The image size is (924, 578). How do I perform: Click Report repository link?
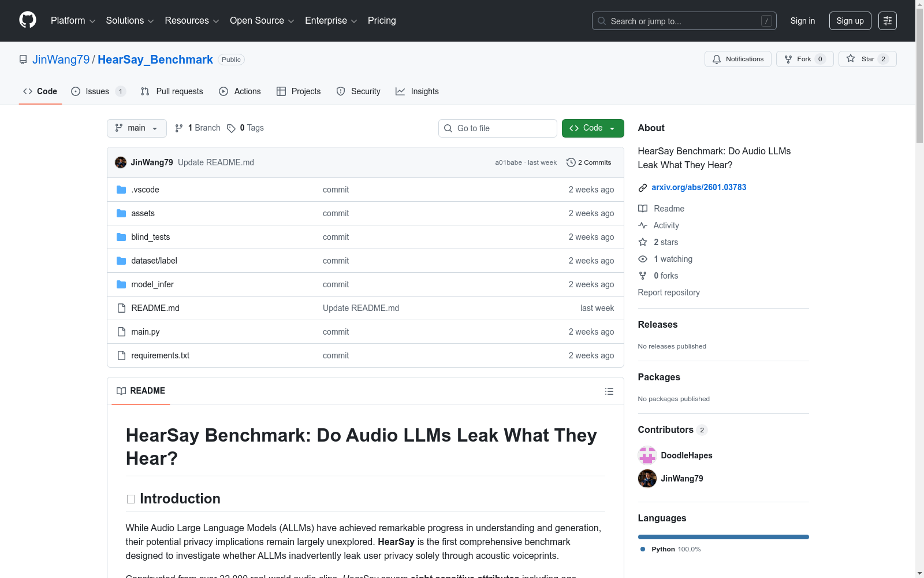669,292
